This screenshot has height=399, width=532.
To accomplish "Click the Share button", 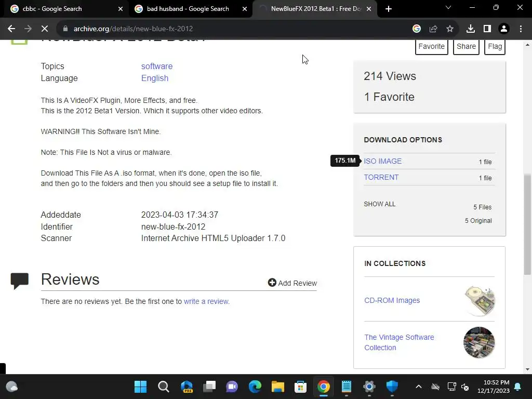I will pos(466,46).
